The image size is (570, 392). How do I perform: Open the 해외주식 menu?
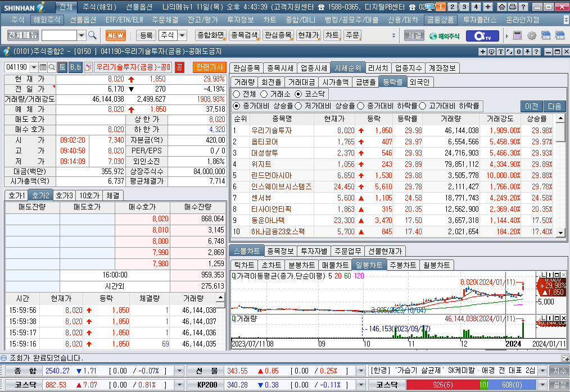coord(47,20)
